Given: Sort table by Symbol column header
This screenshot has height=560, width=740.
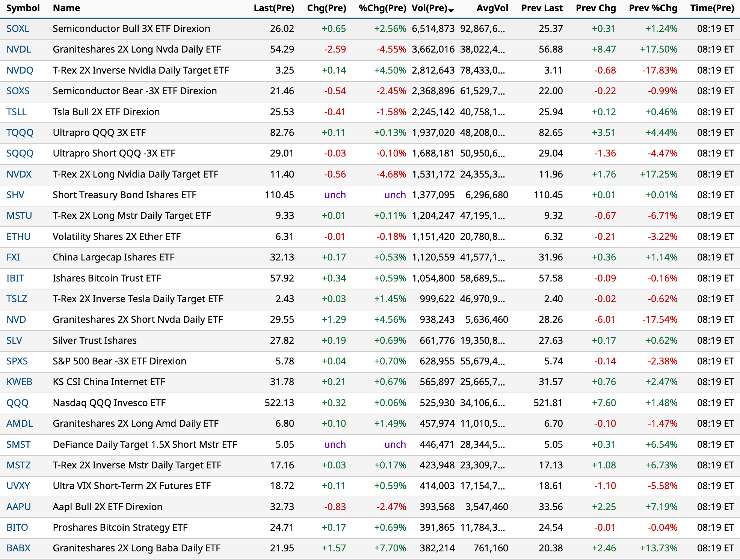Looking at the screenshot, I should (x=23, y=8).
